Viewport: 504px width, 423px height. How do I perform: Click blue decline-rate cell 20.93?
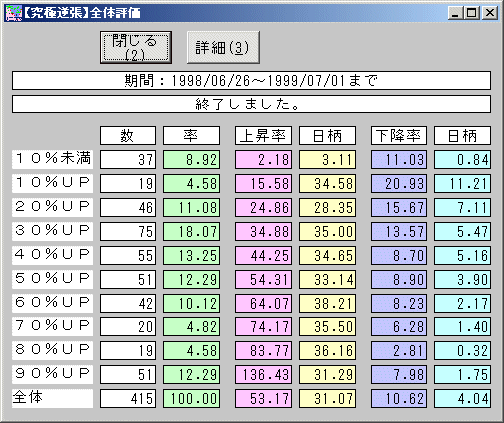click(398, 183)
